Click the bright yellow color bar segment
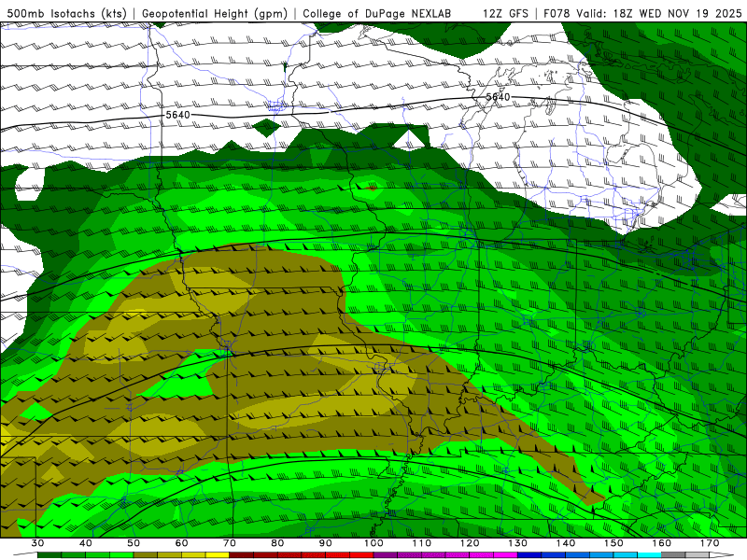The height and width of the screenshot is (560, 747). click(x=218, y=555)
